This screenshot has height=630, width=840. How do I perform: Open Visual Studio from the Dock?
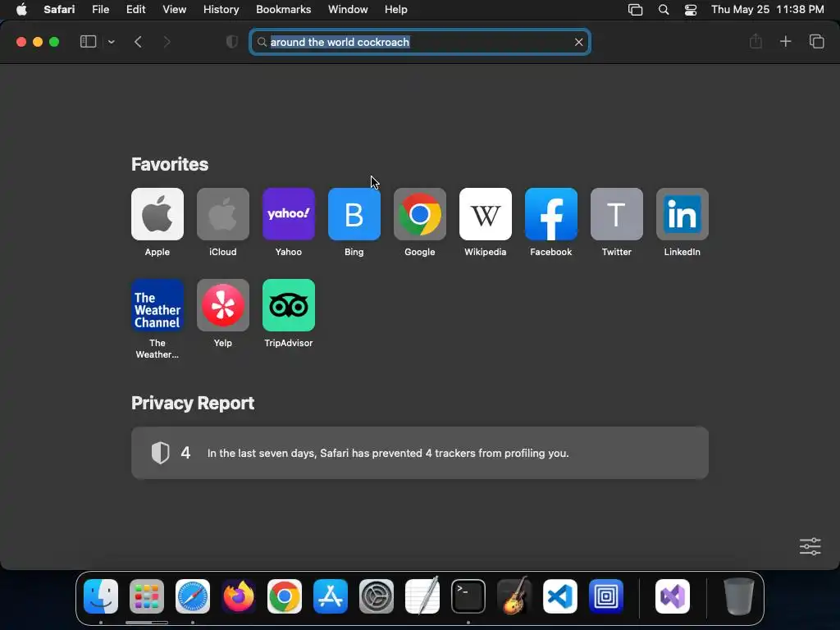pyautogui.click(x=673, y=596)
